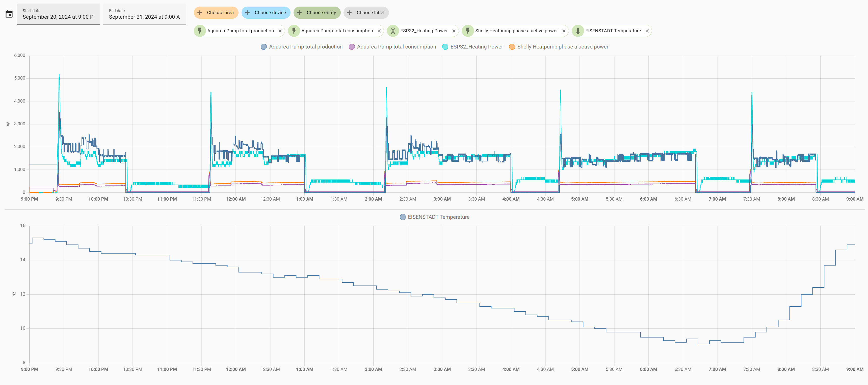Click the Start date field

[x=58, y=14]
